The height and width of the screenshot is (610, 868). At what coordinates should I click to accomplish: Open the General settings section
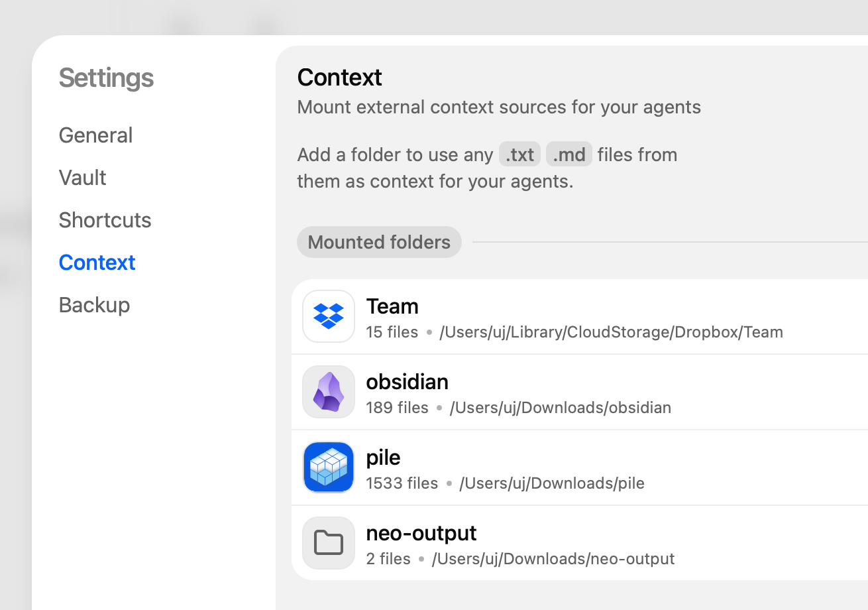click(x=95, y=135)
